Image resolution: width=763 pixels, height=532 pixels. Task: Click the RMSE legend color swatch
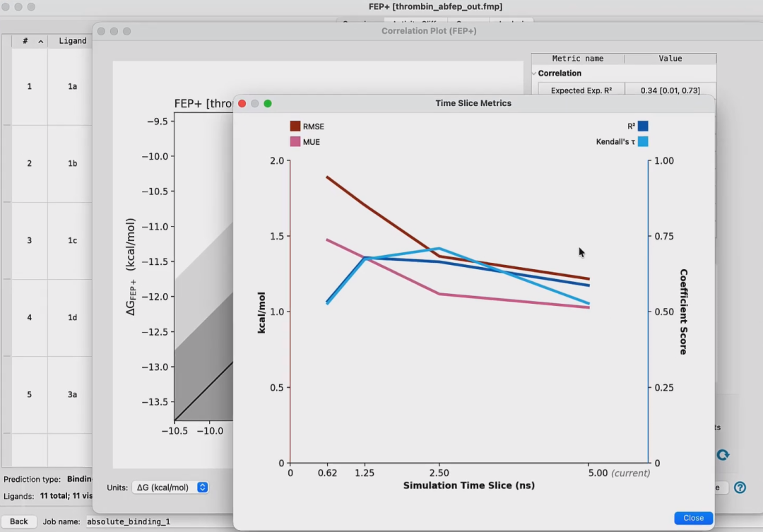point(295,126)
